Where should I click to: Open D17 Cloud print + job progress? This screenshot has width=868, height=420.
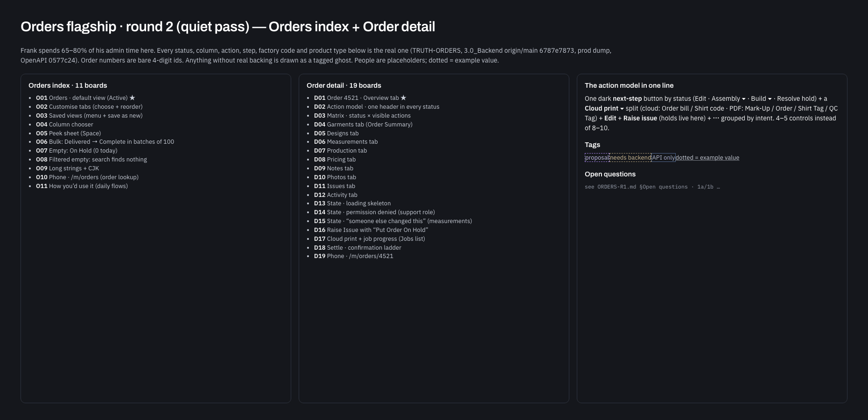pyautogui.click(x=370, y=239)
